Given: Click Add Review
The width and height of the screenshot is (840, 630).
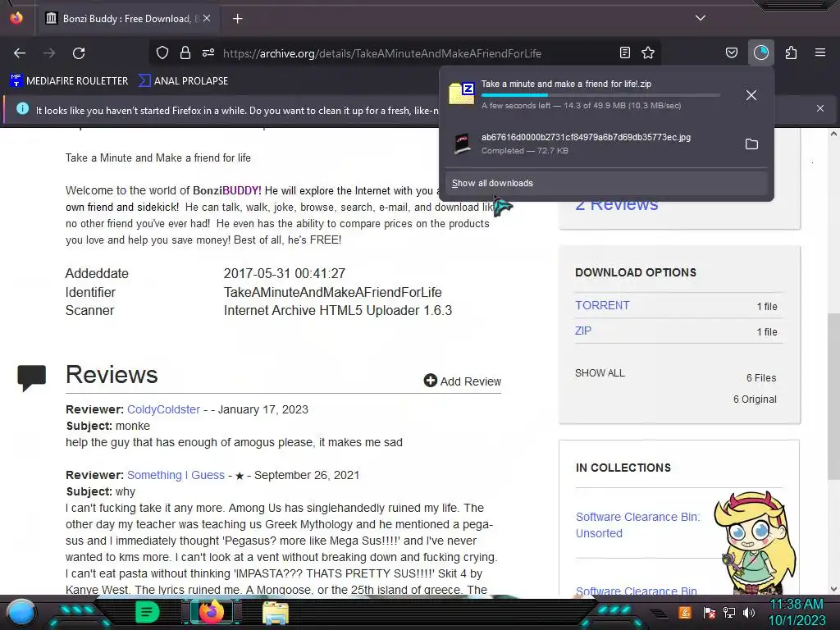Looking at the screenshot, I should tap(463, 381).
